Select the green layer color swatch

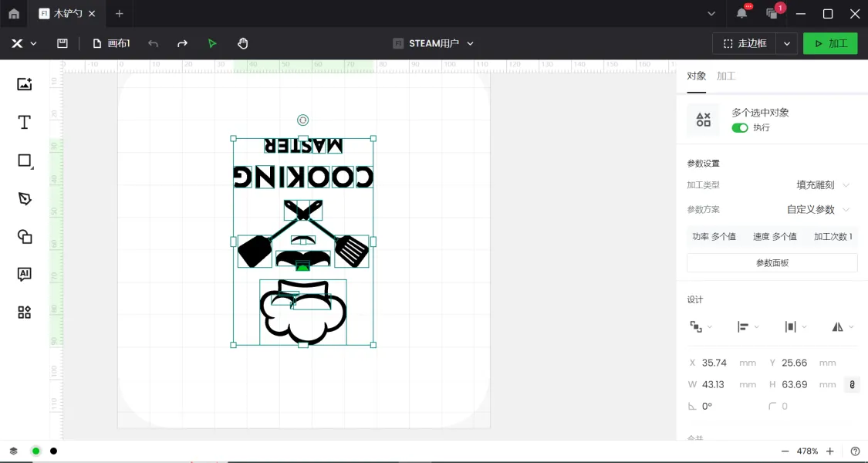click(x=36, y=451)
